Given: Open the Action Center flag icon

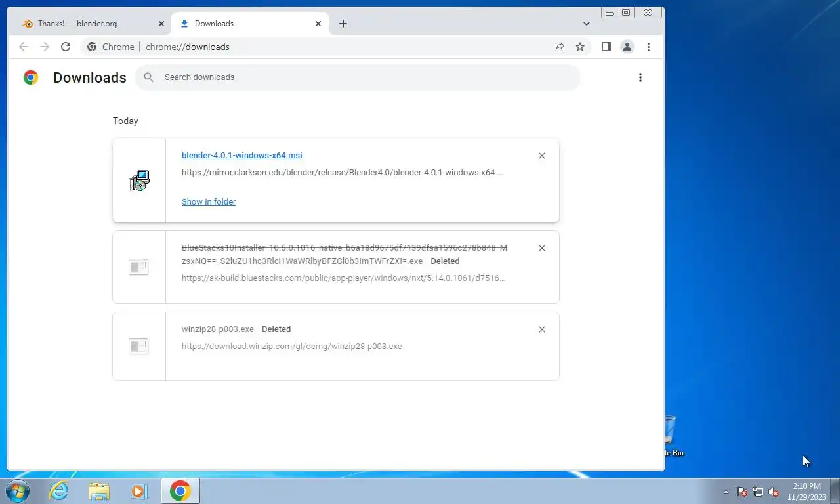Looking at the screenshot, I should coord(742,492).
